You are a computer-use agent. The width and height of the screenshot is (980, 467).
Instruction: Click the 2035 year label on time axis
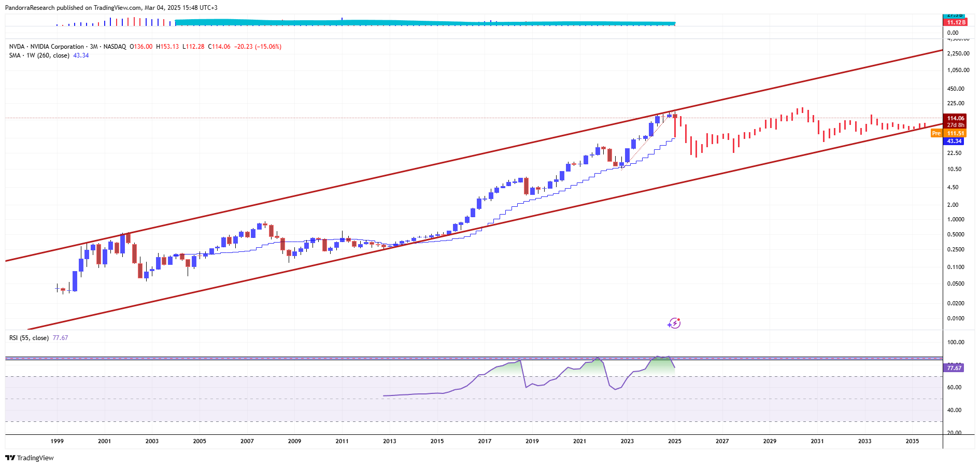pos(912,441)
